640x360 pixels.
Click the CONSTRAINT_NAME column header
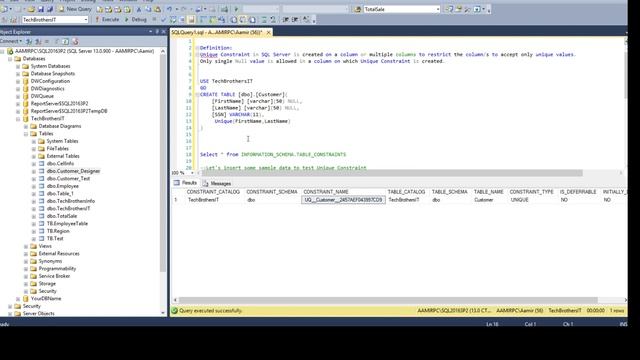coord(326,191)
